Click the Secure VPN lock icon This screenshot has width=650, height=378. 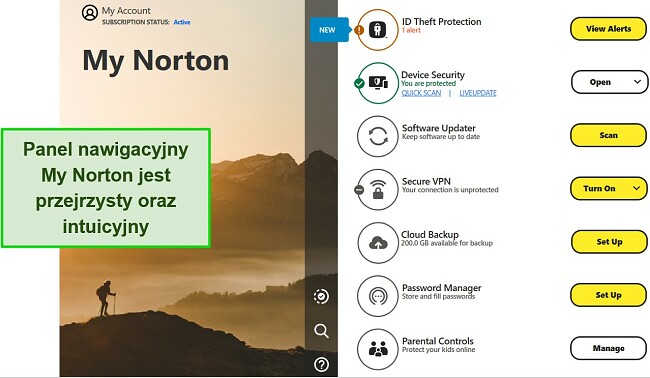378,189
